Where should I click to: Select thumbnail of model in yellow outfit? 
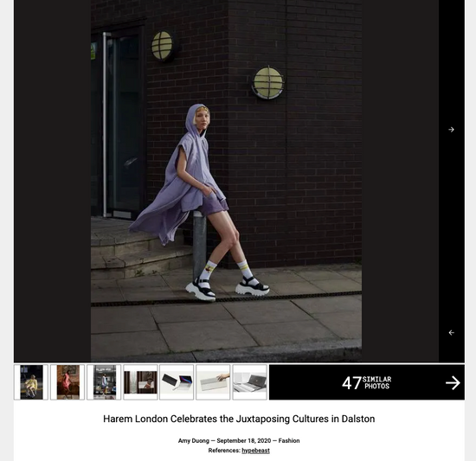point(31,382)
